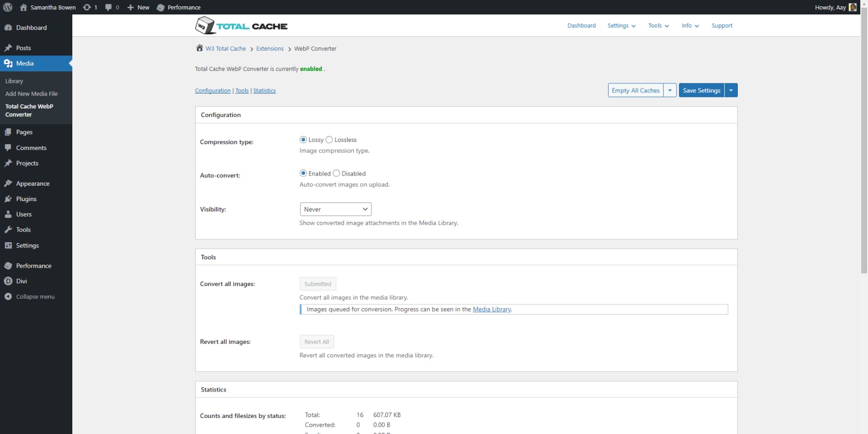Image resolution: width=868 pixels, height=434 pixels.
Task: Expand the Save Settings dropdown arrow
Action: [731, 90]
